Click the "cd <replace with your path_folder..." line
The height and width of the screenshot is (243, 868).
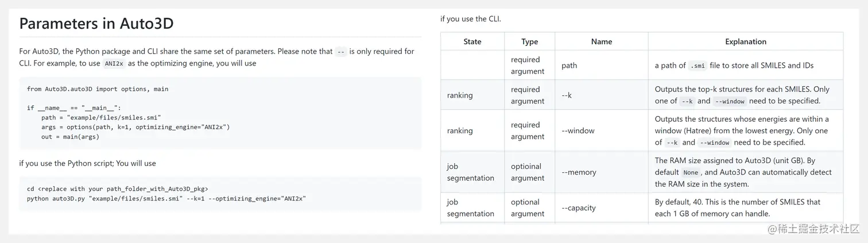(117, 188)
